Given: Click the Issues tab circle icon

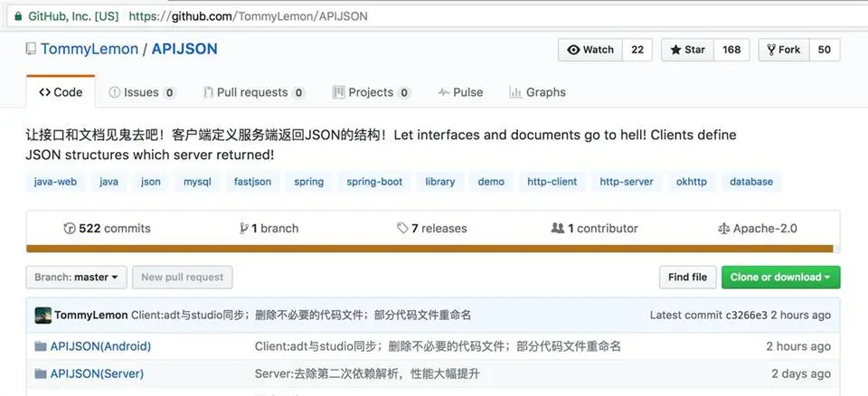Looking at the screenshot, I should (115, 92).
